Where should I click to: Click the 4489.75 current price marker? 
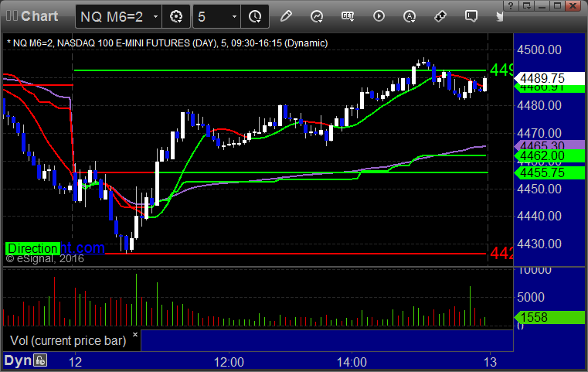(549, 78)
